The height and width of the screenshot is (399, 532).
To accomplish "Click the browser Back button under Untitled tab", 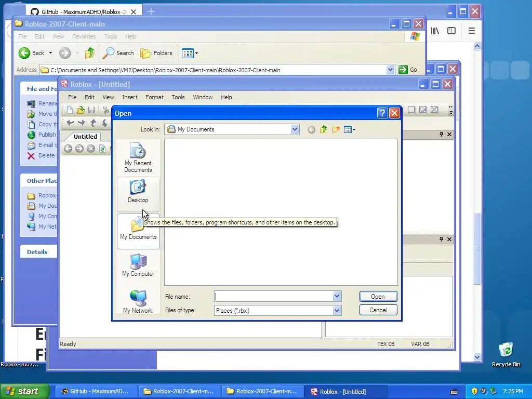I will point(68,149).
